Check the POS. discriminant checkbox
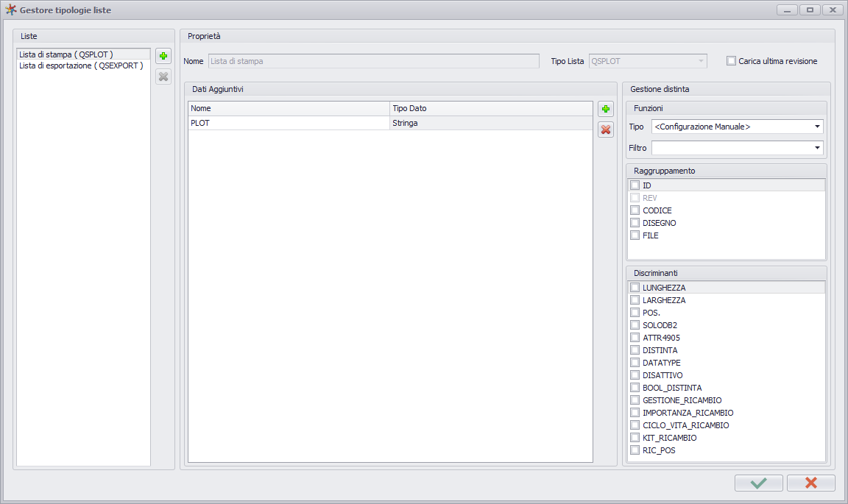 (635, 313)
